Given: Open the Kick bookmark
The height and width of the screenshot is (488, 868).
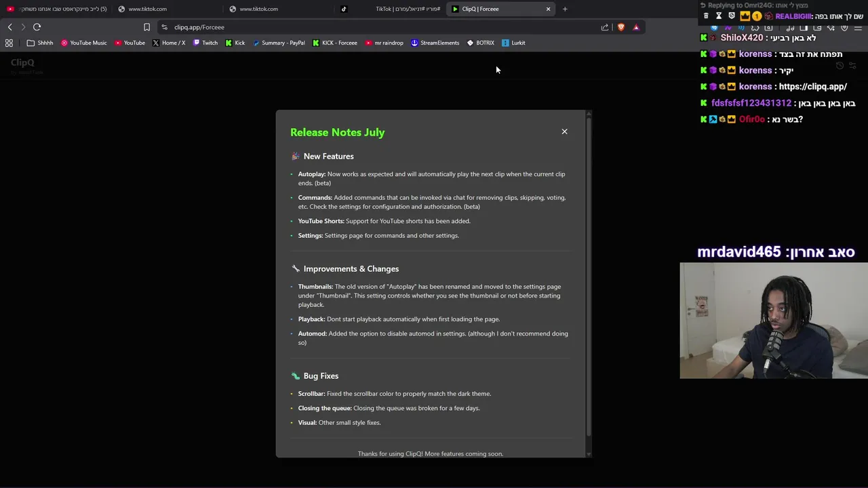Looking at the screenshot, I should click(235, 43).
